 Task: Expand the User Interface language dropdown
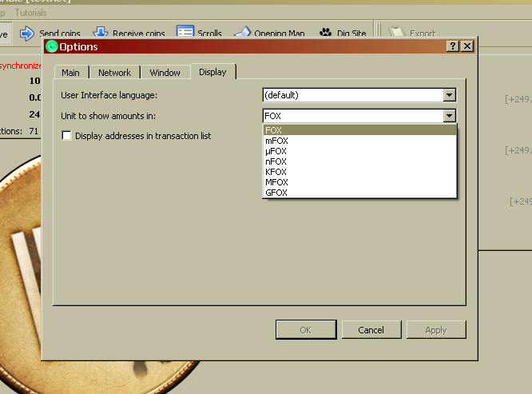tap(449, 95)
